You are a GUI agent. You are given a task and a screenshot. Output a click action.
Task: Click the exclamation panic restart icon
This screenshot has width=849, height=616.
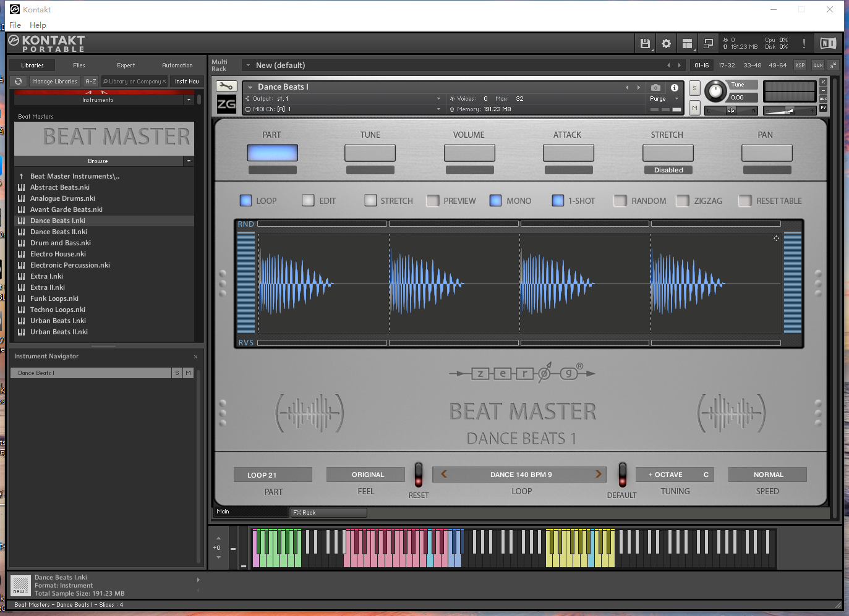[804, 43]
